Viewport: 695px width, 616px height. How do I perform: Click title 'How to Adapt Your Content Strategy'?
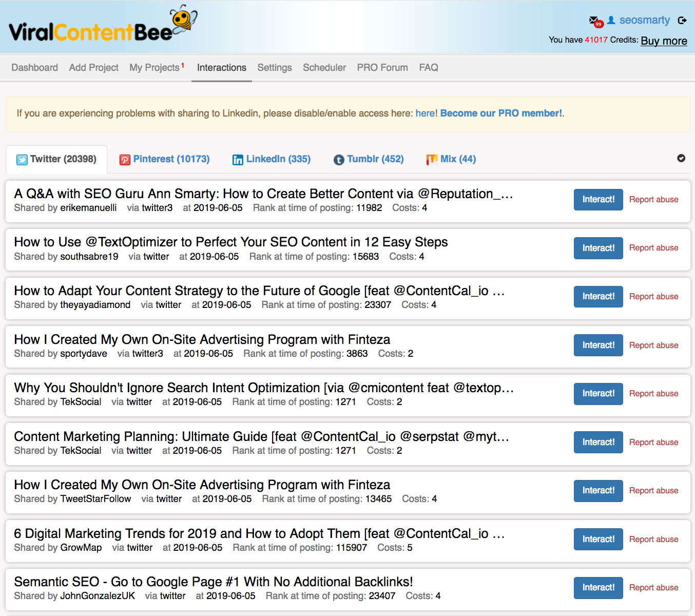[x=259, y=291]
